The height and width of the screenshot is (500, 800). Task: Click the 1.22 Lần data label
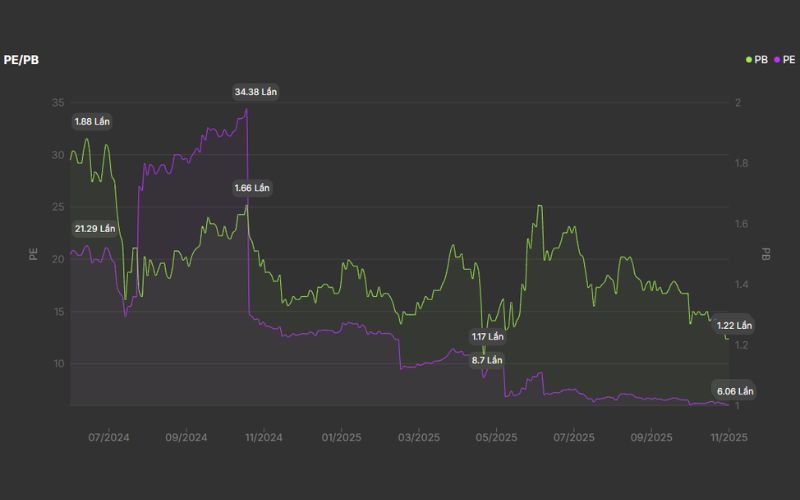(735, 326)
